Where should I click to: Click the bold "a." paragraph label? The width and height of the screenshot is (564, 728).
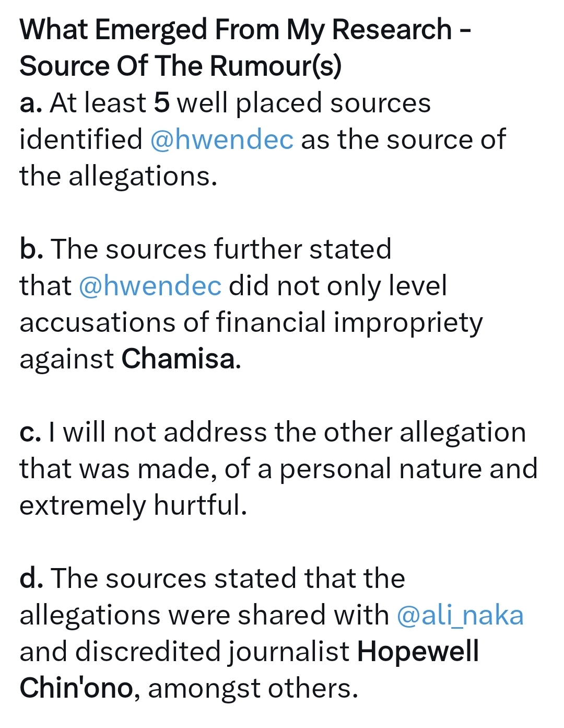tap(31, 103)
